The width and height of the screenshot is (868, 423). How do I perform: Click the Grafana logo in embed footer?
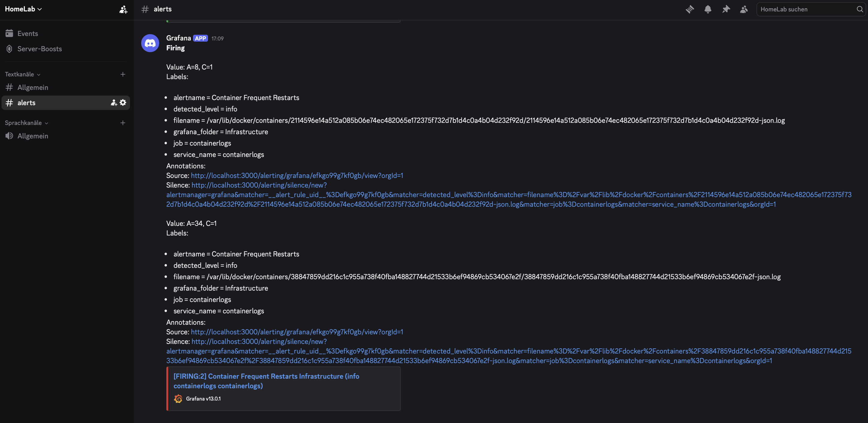178,399
